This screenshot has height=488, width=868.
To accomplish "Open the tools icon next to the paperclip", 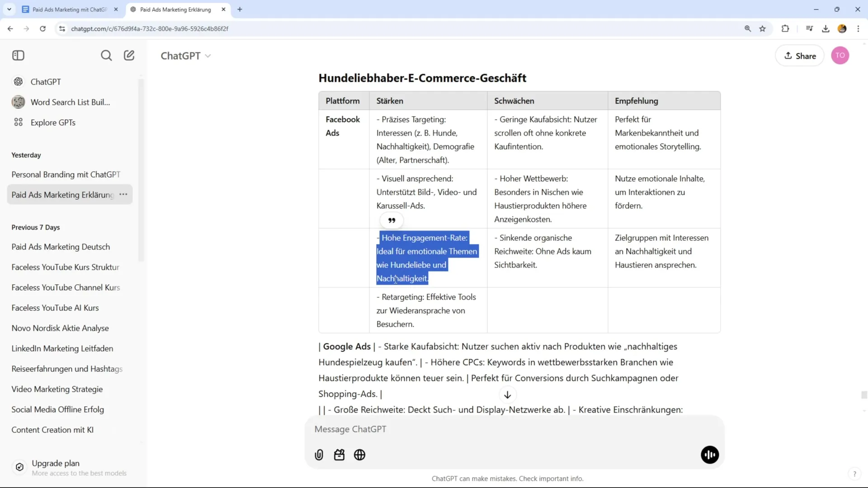I will pyautogui.click(x=340, y=455).
